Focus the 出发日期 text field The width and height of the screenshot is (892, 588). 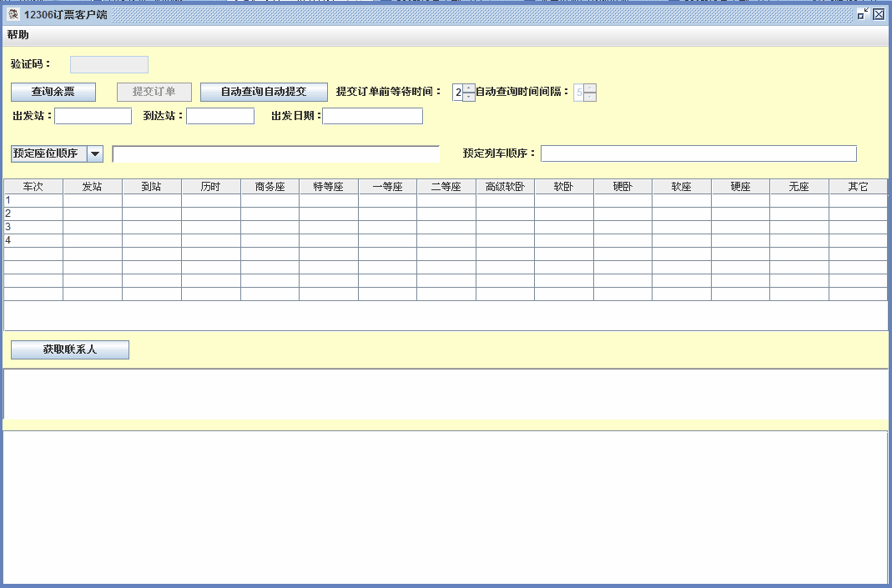(x=373, y=116)
